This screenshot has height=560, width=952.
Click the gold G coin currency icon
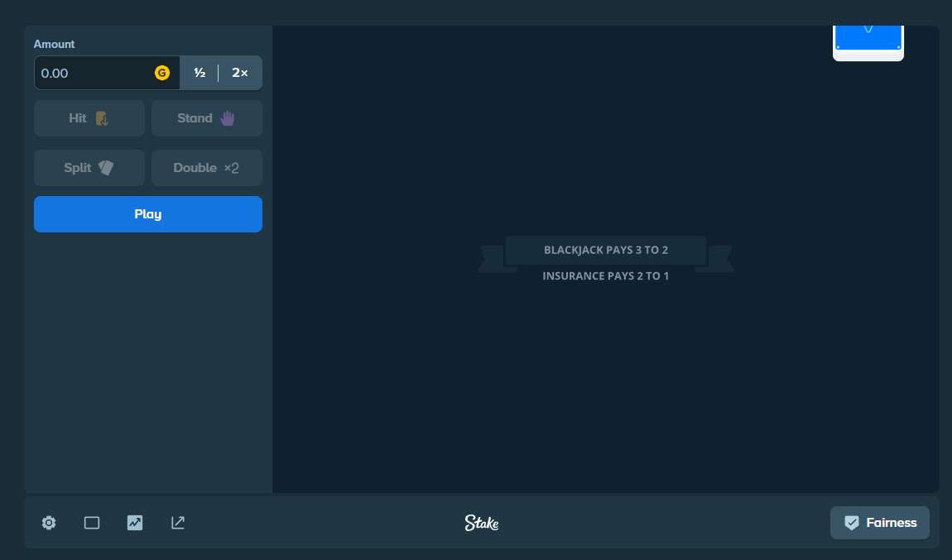[x=162, y=73]
